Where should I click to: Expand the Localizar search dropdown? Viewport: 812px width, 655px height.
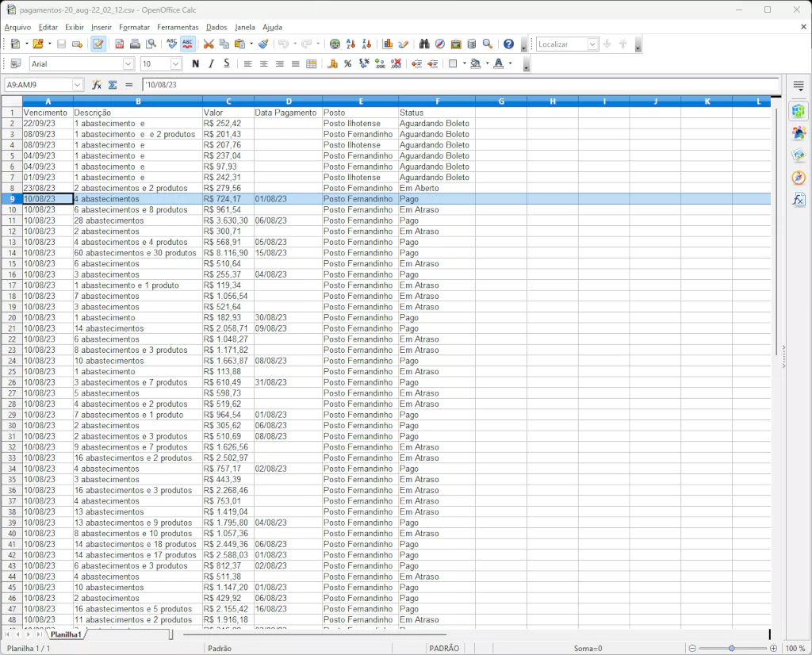click(x=592, y=44)
